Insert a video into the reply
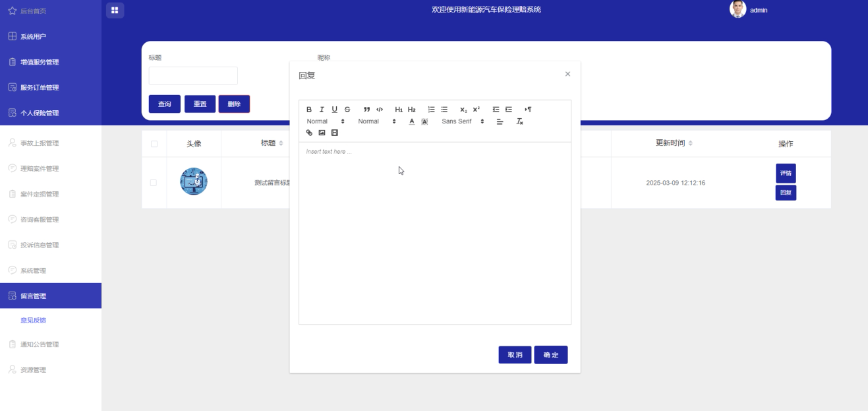 pyautogui.click(x=334, y=133)
